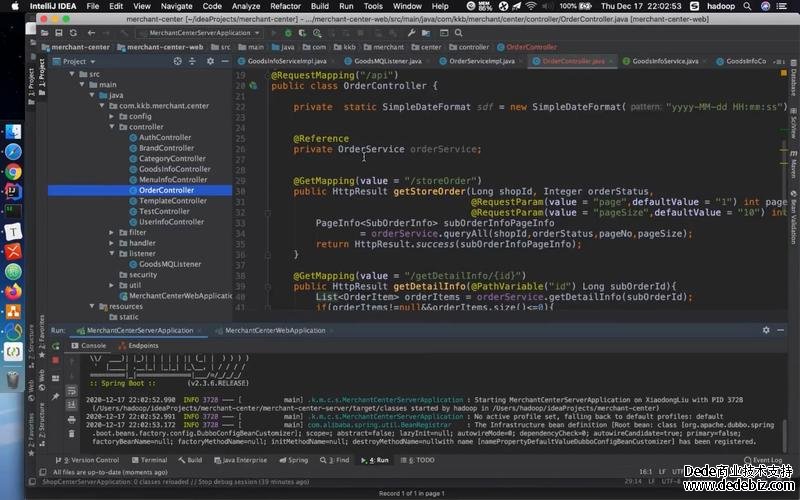
Task: Clear console with trash icon
Action: (x=71, y=434)
